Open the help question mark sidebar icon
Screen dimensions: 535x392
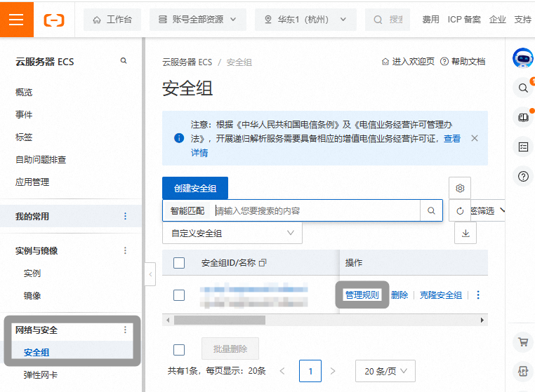tap(523, 176)
